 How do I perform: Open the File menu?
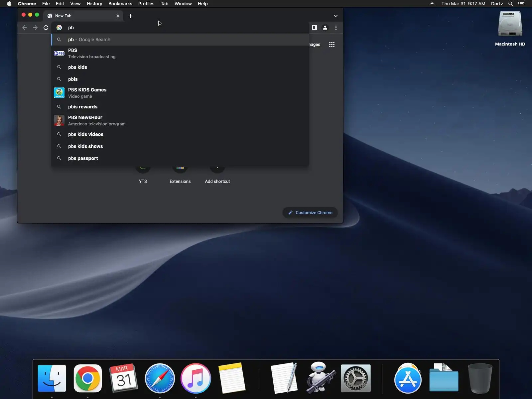click(46, 4)
